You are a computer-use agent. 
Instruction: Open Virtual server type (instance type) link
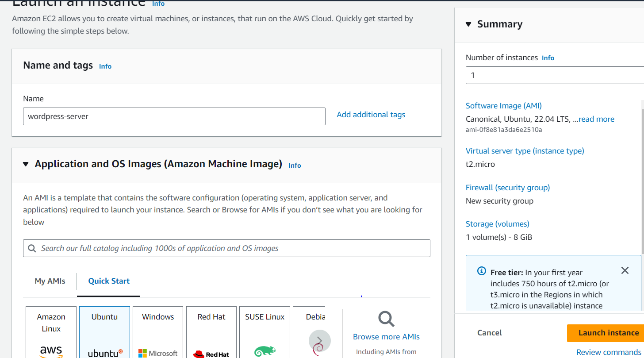click(525, 151)
